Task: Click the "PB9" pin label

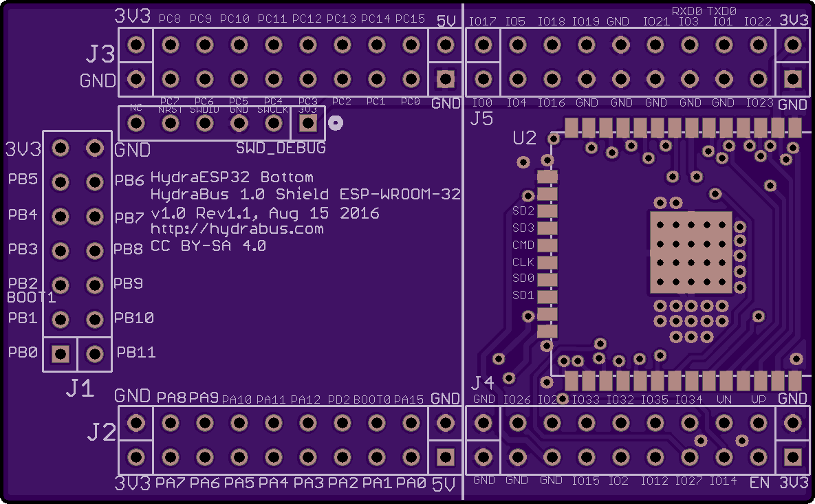Action: click(x=129, y=284)
